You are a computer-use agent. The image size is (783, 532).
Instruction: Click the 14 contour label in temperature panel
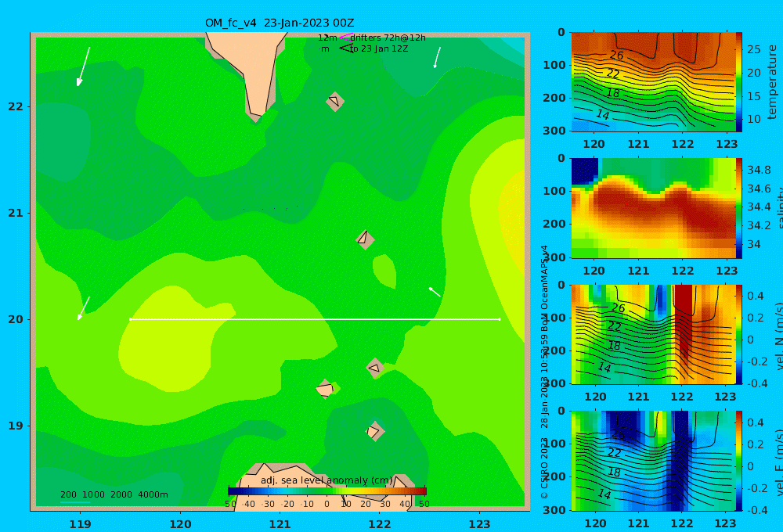603,115
